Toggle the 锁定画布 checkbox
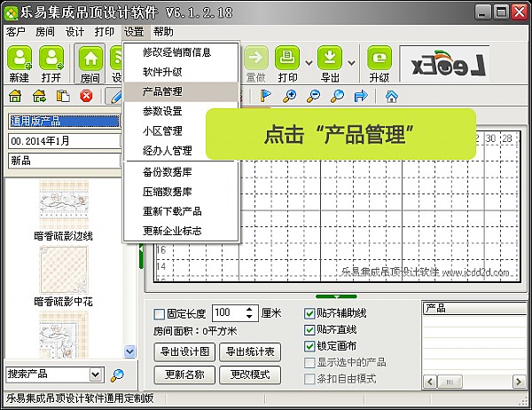 point(309,346)
